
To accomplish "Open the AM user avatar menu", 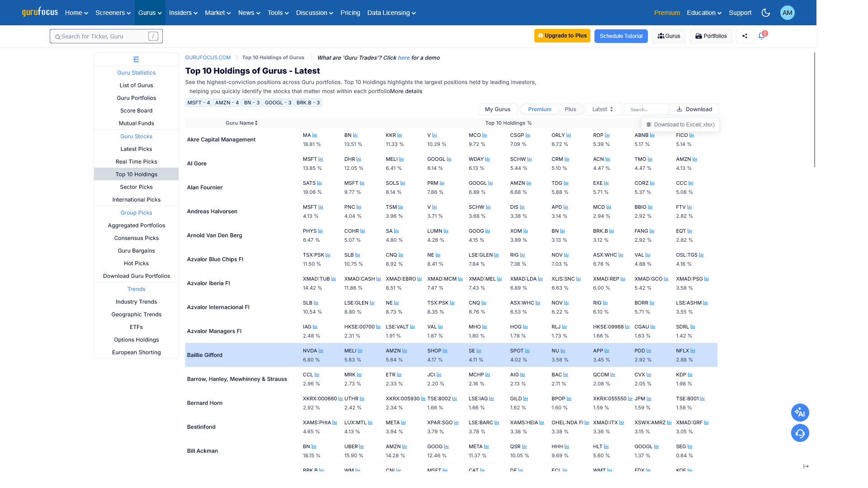I will click(787, 13).
